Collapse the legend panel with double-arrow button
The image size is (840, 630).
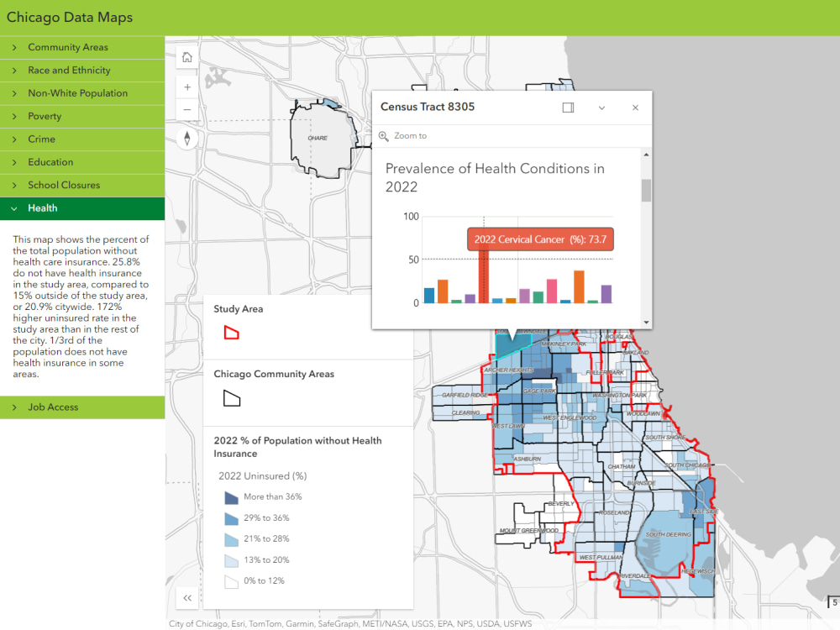(186, 598)
